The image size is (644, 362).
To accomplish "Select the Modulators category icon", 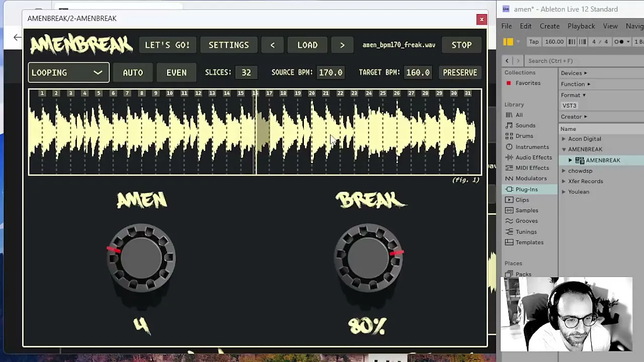I will (x=509, y=178).
